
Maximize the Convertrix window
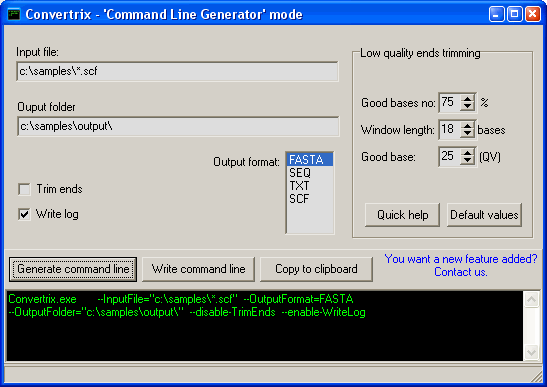[x=514, y=14]
